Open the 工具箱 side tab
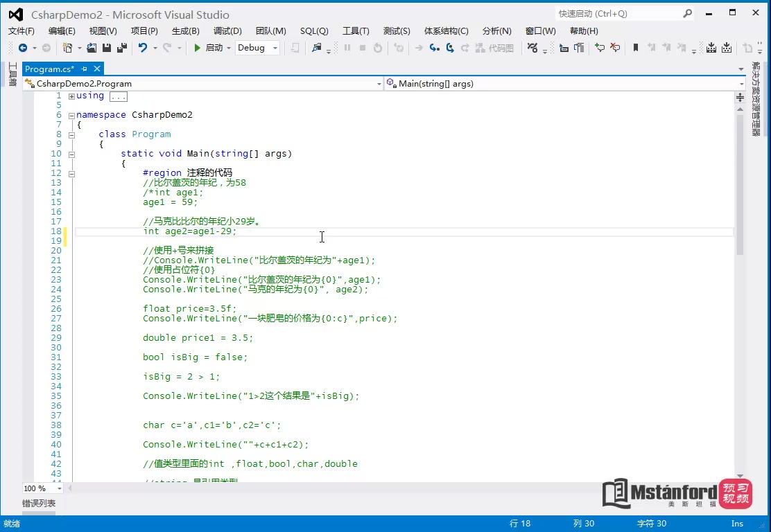The image size is (771, 532). click(12, 75)
